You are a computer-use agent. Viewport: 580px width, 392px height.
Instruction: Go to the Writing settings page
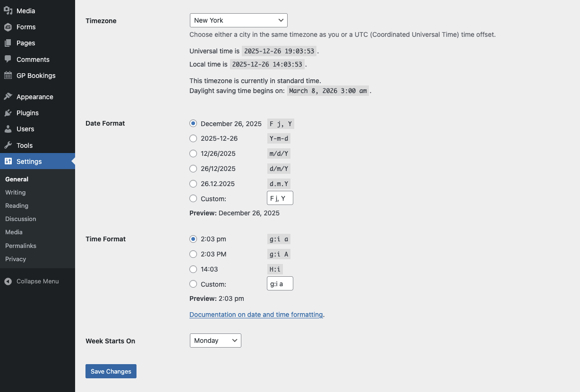16,192
